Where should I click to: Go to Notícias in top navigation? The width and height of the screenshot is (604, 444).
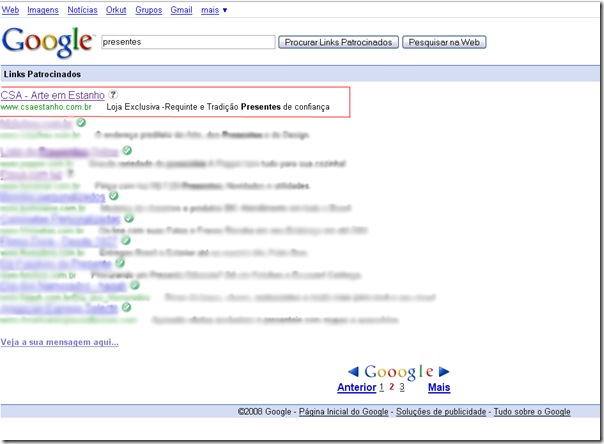coord(82,10)
